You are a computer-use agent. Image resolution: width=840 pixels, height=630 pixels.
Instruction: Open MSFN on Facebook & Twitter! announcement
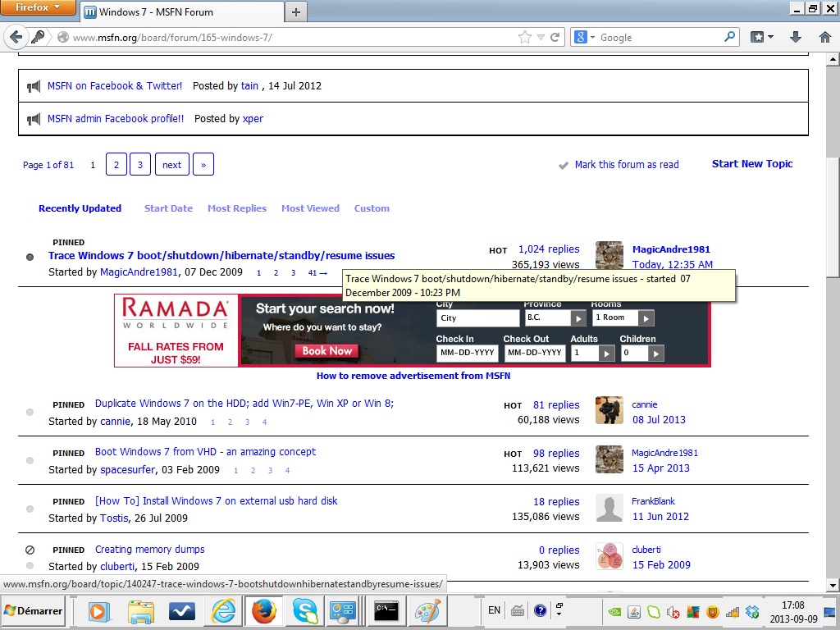pos(115,85)
